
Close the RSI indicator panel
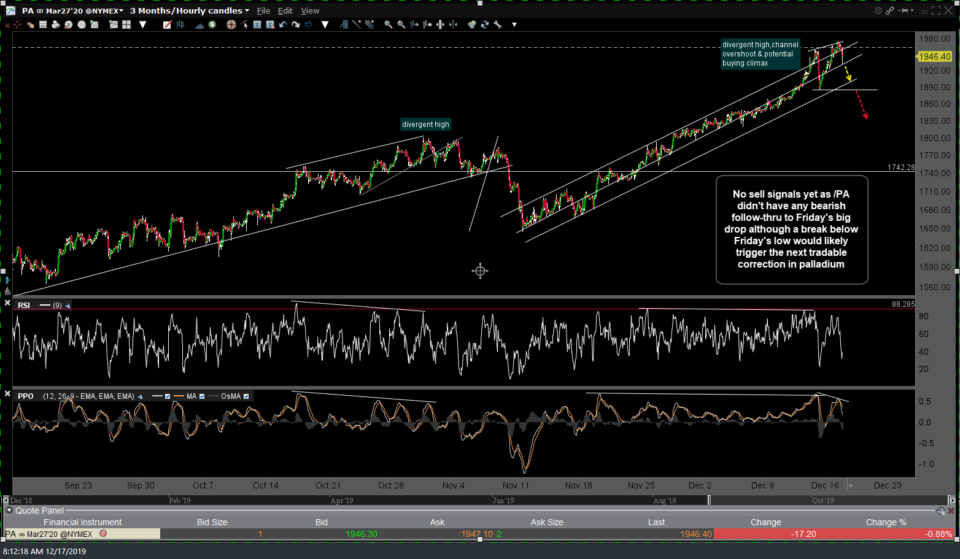pos(8,304)
